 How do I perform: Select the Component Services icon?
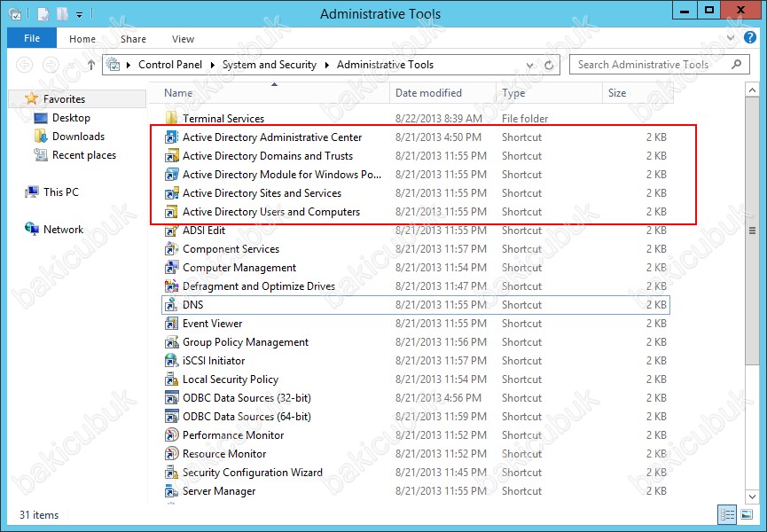(171, 249)
